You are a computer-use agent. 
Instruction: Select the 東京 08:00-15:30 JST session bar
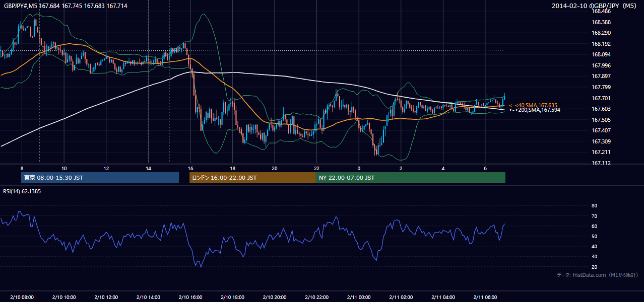point(100,178)
